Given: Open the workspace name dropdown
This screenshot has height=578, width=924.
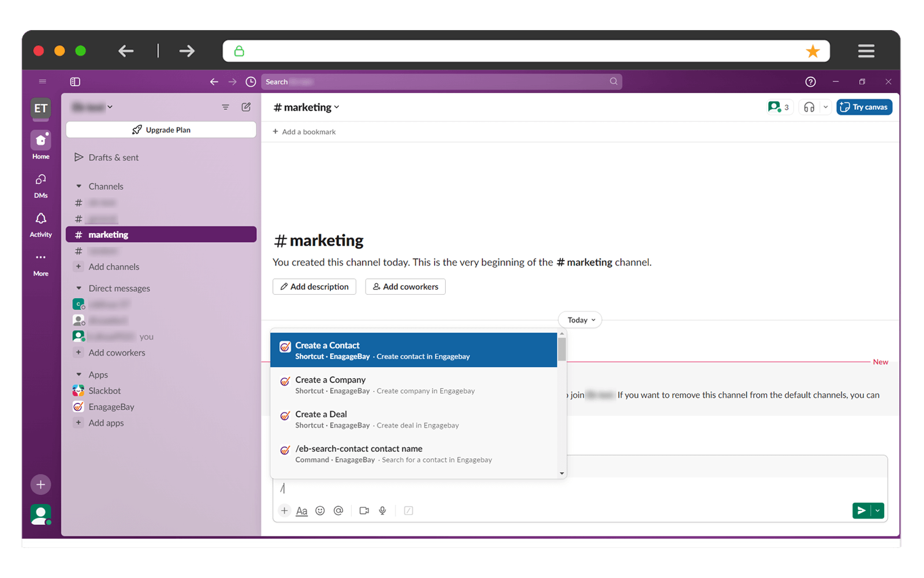Looking at the screenshot, I should [x=92, y=107].
